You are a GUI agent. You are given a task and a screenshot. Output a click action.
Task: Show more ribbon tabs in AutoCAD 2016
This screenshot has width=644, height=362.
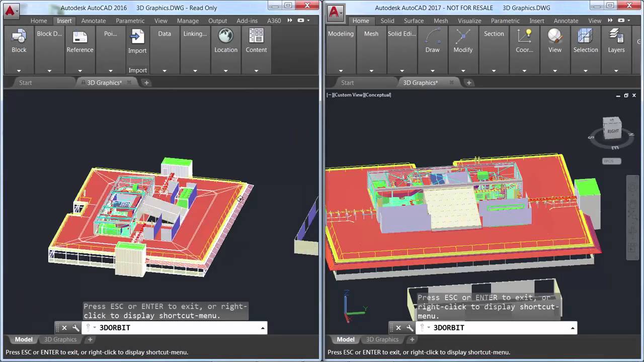290,21
